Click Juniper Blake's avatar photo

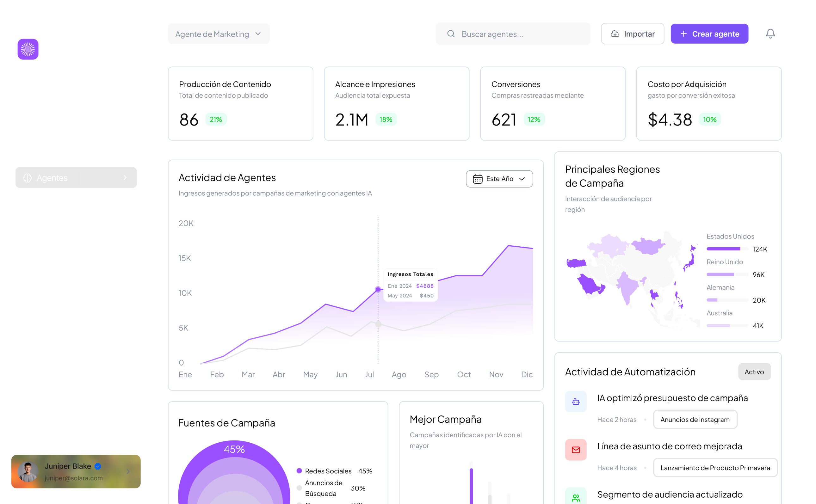28,472
